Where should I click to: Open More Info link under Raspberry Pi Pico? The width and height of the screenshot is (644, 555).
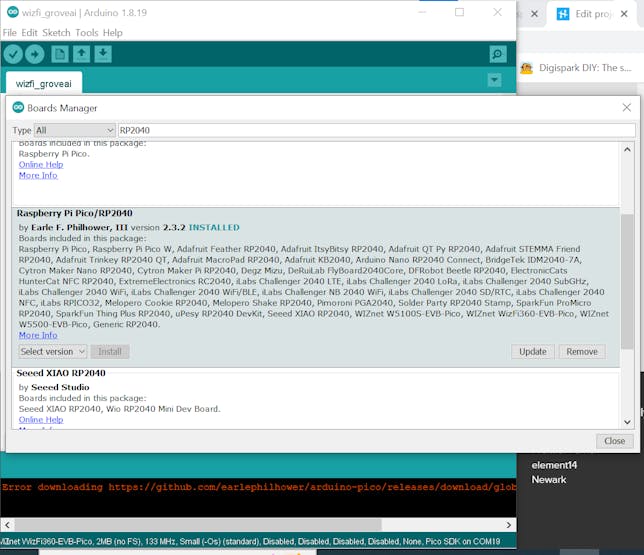(x=38, y=175)
